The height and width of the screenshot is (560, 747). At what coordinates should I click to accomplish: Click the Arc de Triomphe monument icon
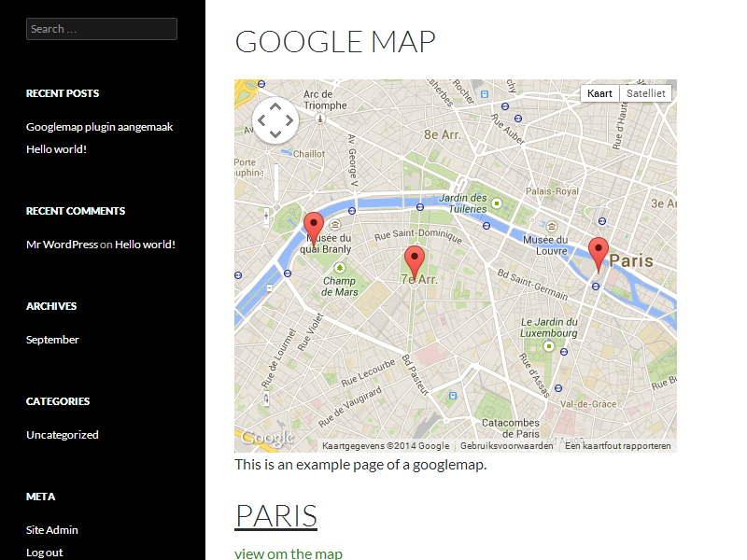[x=320, y=119]
